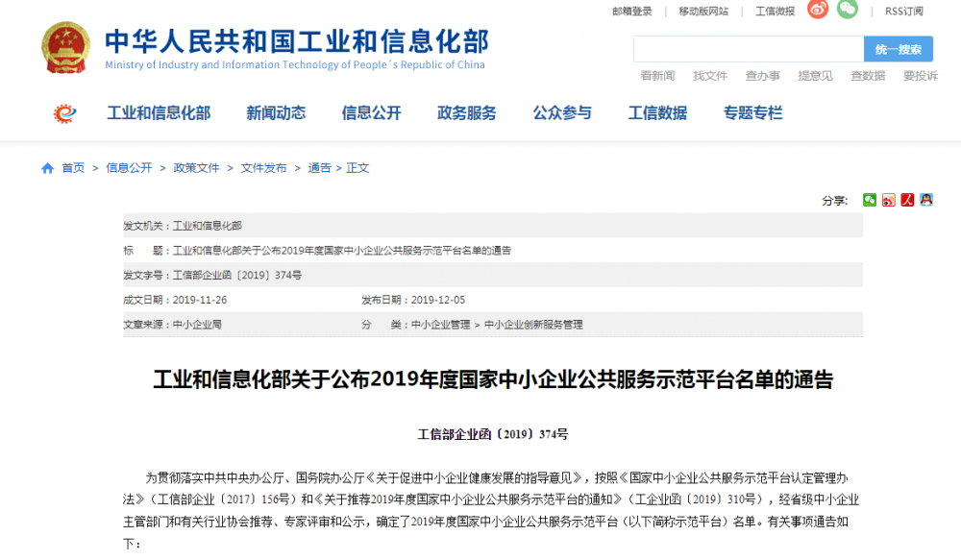Screen dimensions: 961x560
Task: Click 找文件 quick link under search
Action: [x=710, y=76]
